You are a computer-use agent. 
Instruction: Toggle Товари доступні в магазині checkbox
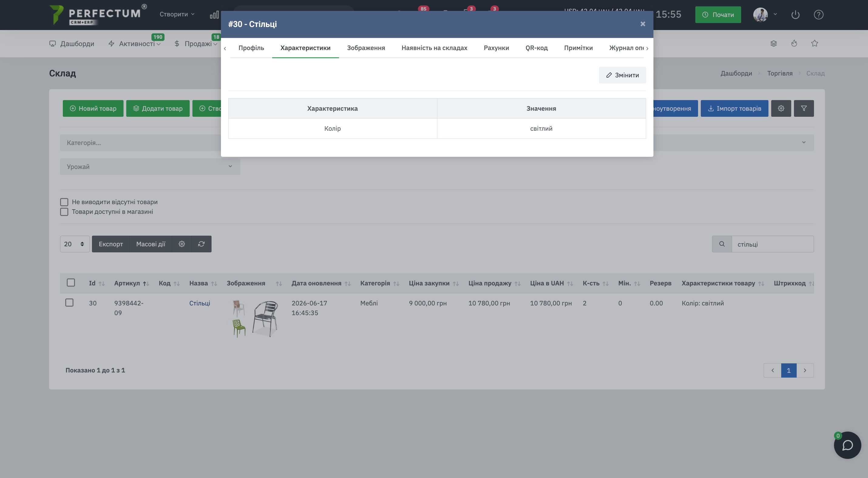tap(64, 212)
